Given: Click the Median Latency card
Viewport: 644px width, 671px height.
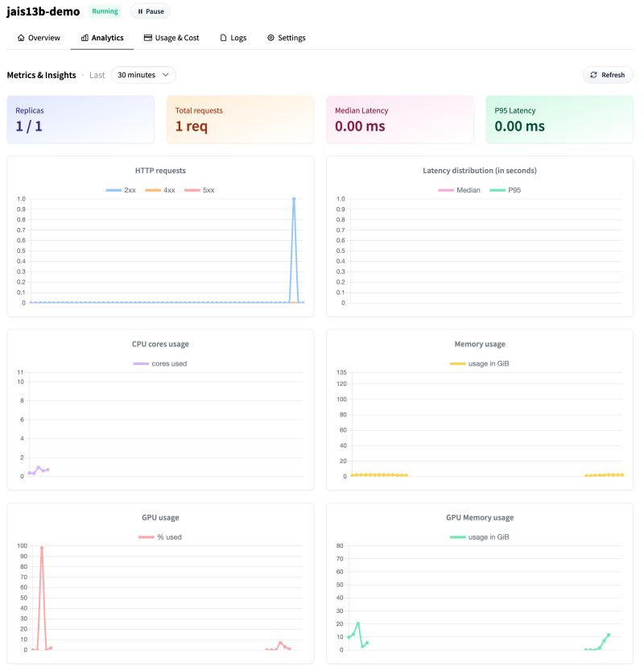Looking at the screenshot, I should [400, 120].
